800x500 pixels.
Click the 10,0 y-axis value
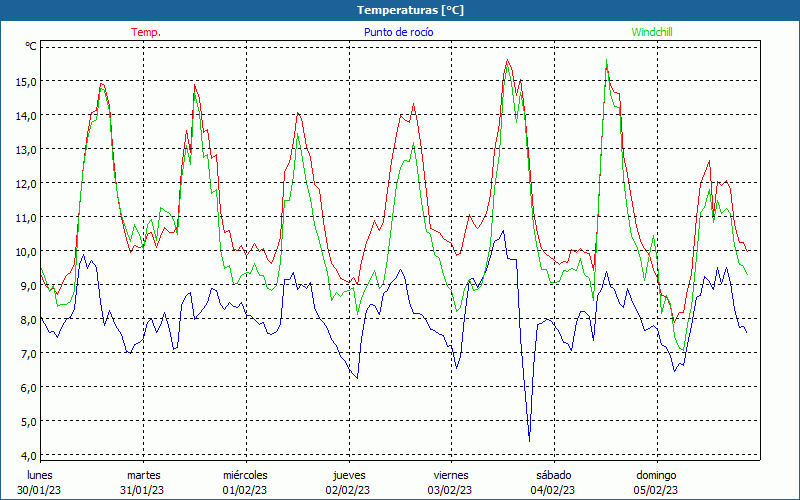(27, 252)
